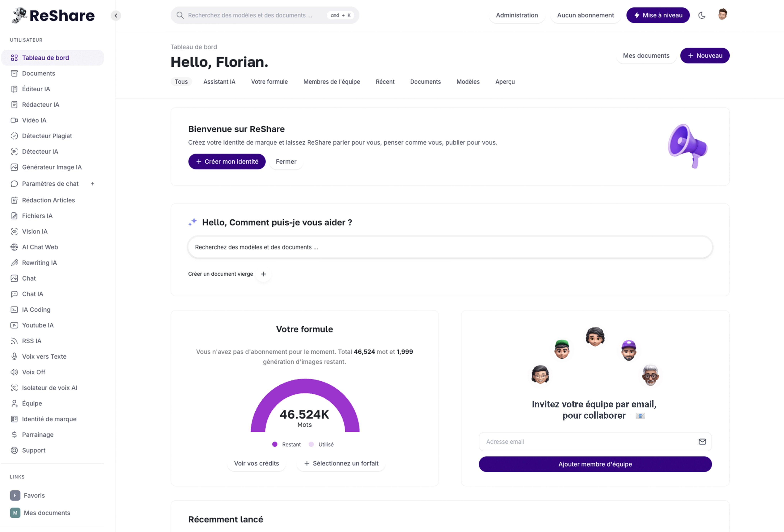Open Rédaction Articles in sidebar
Screen dimensions: 784x532
pyautogui.click(x=52, y=200)
